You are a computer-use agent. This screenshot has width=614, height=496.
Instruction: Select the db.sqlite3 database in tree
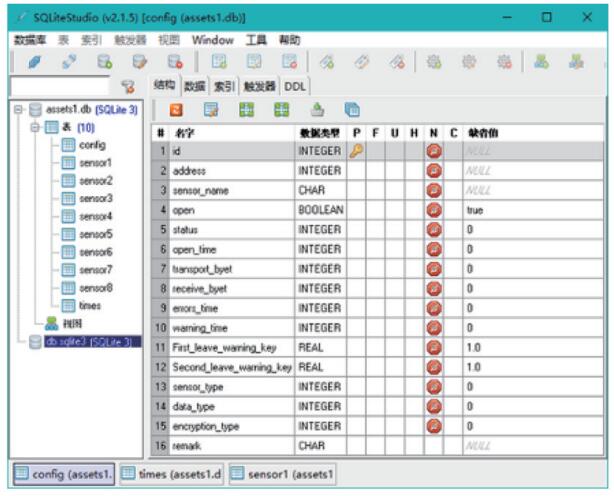(x=92, y=342)
